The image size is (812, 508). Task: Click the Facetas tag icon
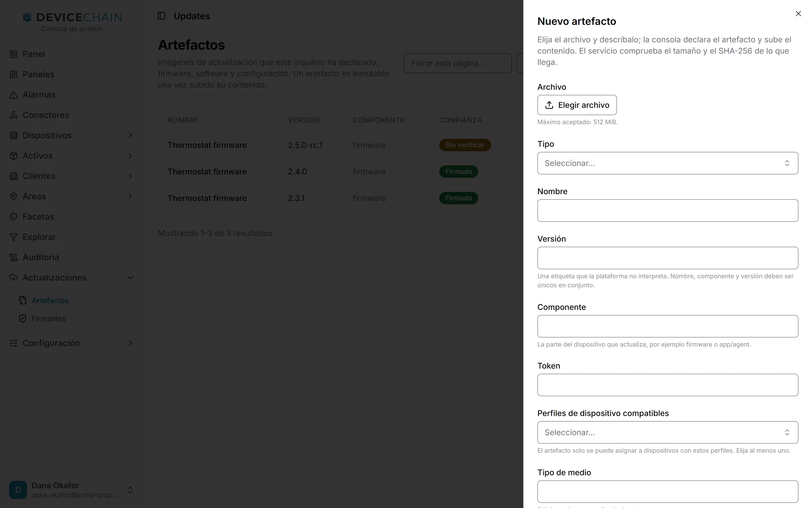point(14,217)
